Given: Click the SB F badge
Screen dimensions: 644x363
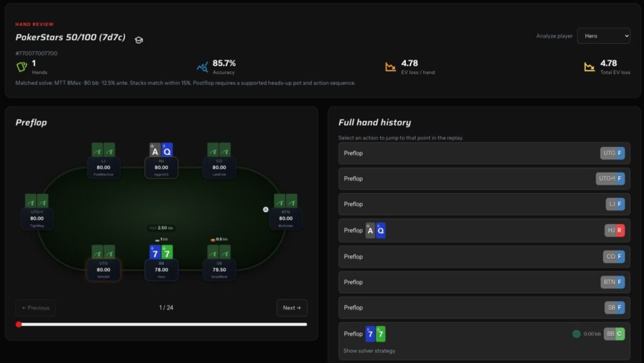Looking at the screenshot, I should (x=614, y=308).
